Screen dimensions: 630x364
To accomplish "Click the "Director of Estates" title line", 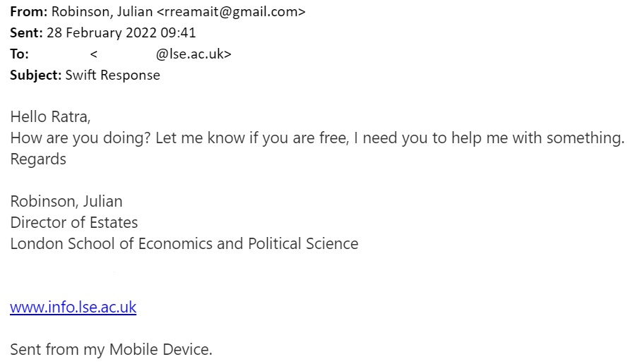I will pyautogui.click(x=74, y=223).
